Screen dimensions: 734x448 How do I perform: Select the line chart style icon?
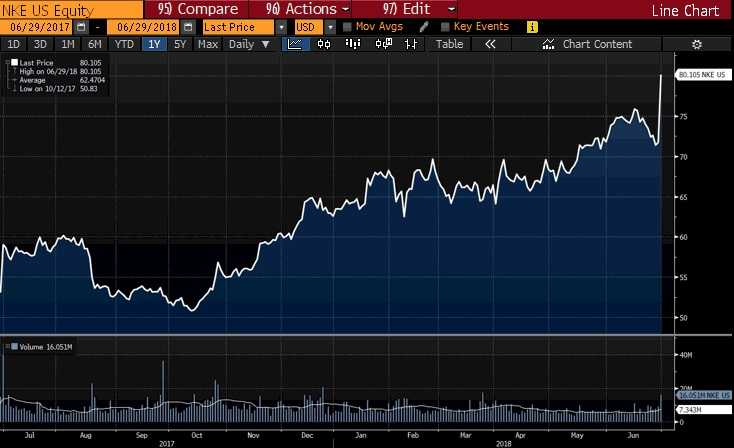pos(295,44)
